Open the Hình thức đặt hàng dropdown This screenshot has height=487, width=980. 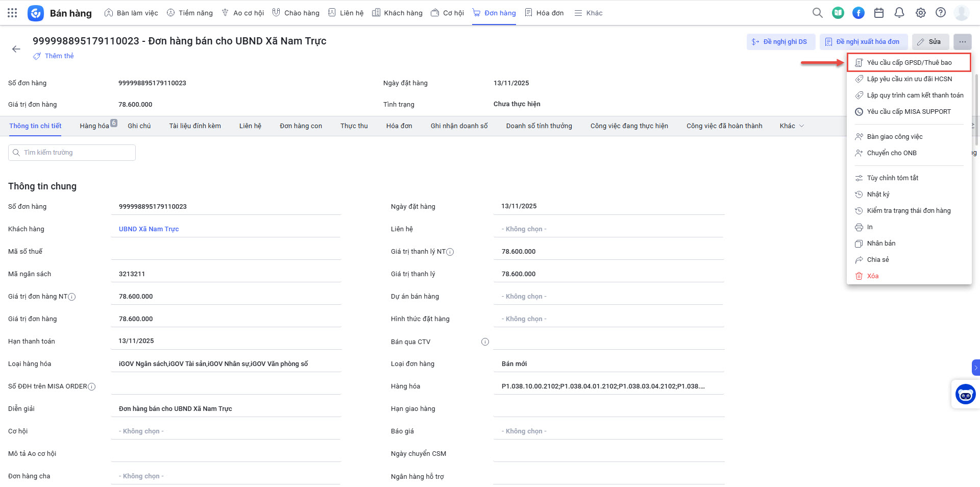[x=607, y=319]
